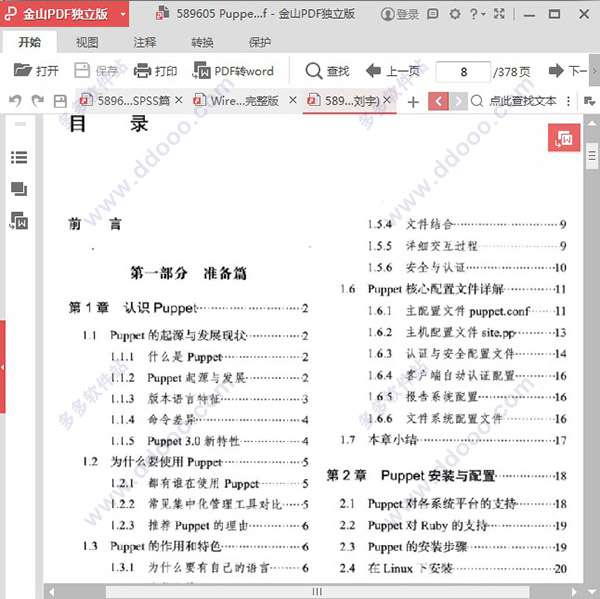
Task: Click sidebar PDF to Word convert icon
Action: pyautogui.click(x=19, y=221)
